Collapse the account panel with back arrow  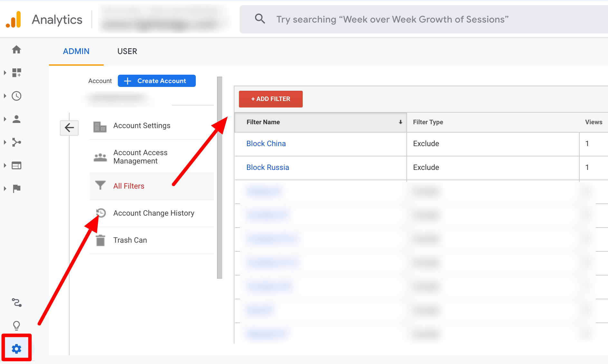click(x=69, y=128)
